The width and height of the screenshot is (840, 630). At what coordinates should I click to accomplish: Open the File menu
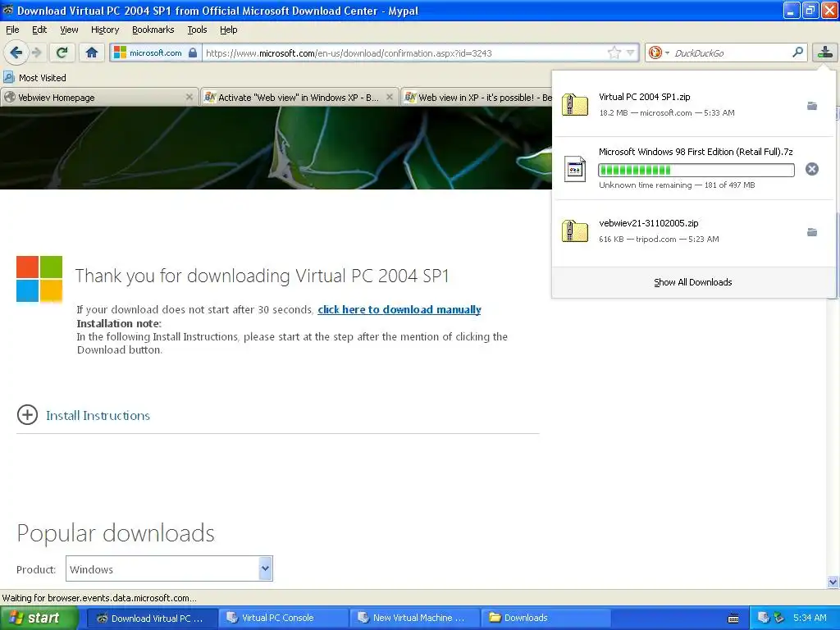click(12, 30)
